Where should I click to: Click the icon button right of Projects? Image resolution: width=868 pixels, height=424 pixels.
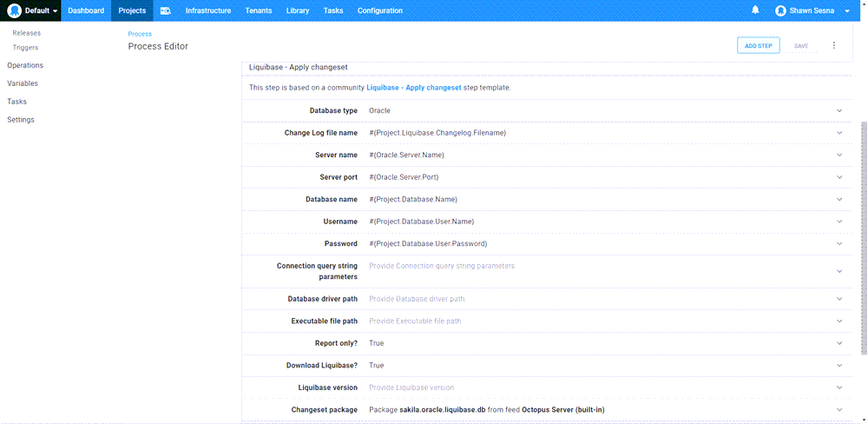click(x=165, y=10)
